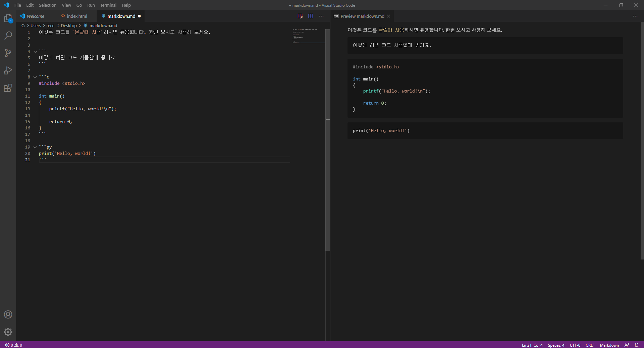Screen dimensions: 644x348
Task: Open the Help menu
Action: click(x=126, y=5)
